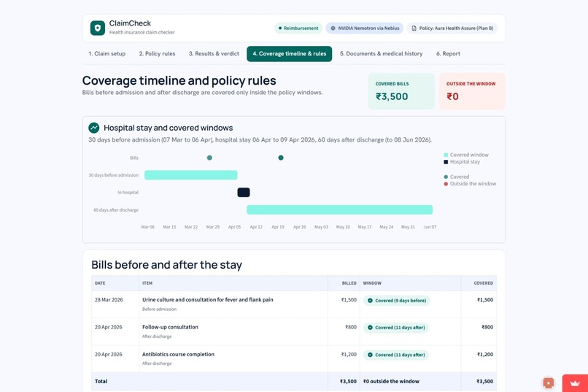
Task: Click the Total row label
Action: coord(101,381)
